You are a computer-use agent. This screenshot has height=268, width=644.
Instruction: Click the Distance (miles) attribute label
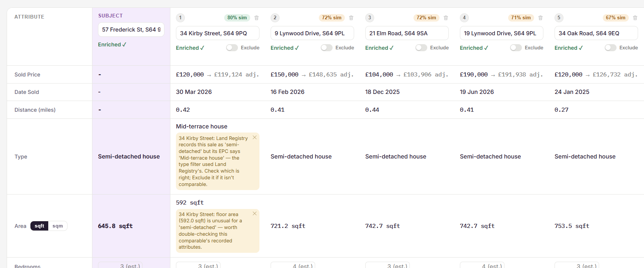[x=35, y=110]
